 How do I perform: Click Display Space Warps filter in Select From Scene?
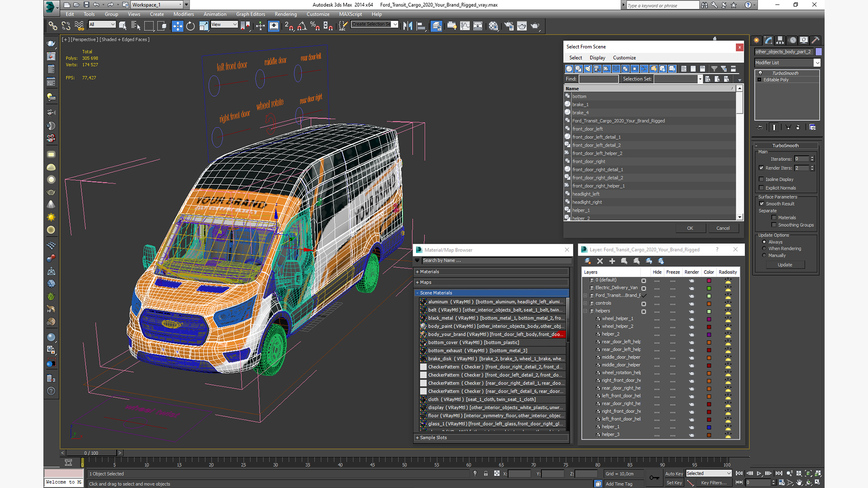(616, 69)
